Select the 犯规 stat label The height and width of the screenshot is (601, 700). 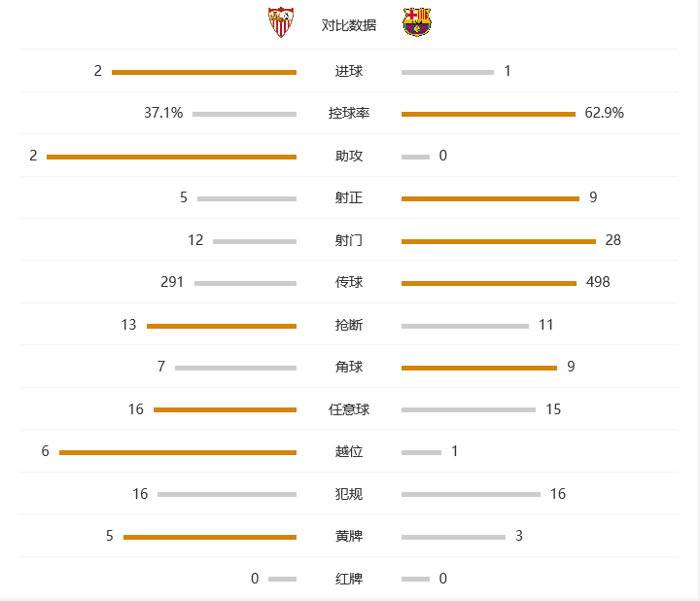click(x=349, y=494)
